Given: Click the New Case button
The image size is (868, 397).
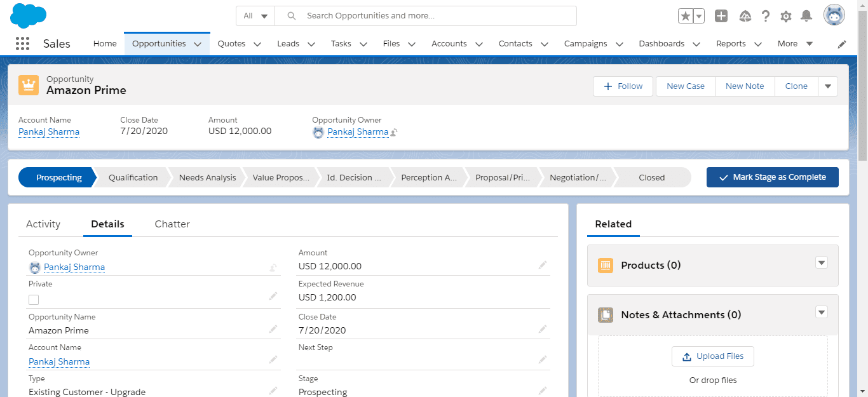Looking at the screenshot, I should [x=686, y=86].
